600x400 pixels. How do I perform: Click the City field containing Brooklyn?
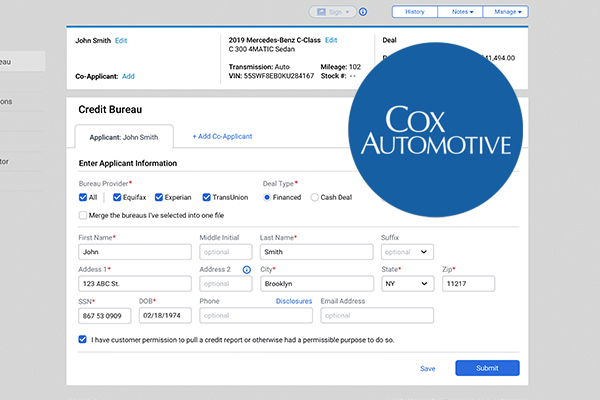click(317, 284)
